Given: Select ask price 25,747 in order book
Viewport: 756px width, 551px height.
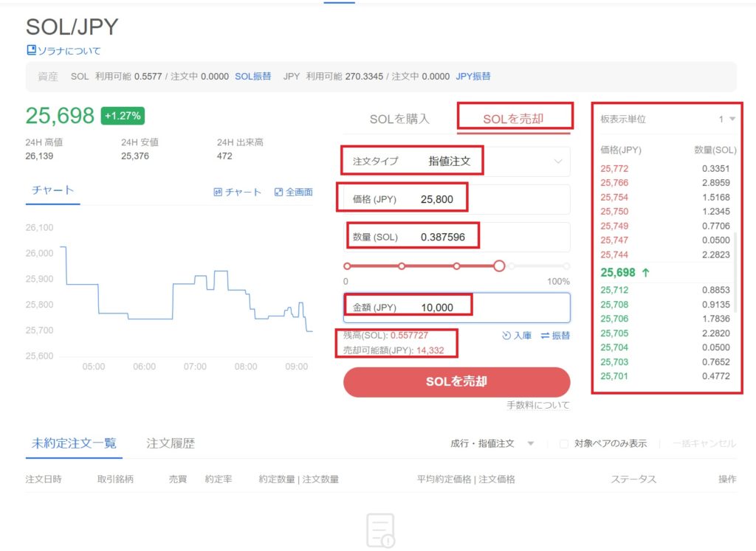Looking at the screenshot, I should tap(614, 240).
